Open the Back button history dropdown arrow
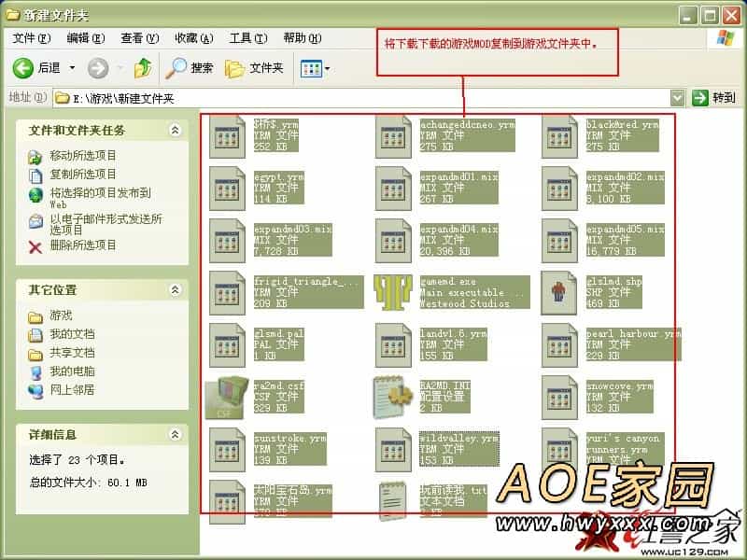The image size is (747, 560). pyautogui.click(x=71, y=67)
